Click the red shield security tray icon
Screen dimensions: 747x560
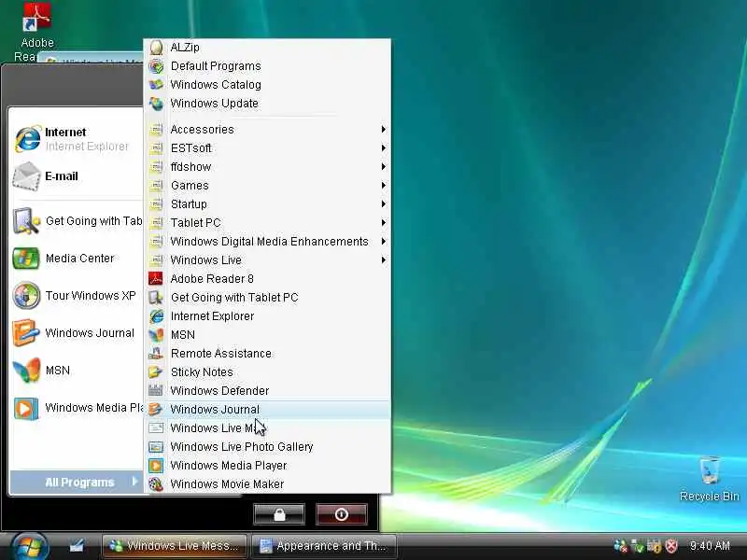pyautogui.click(x=671, y=546)
